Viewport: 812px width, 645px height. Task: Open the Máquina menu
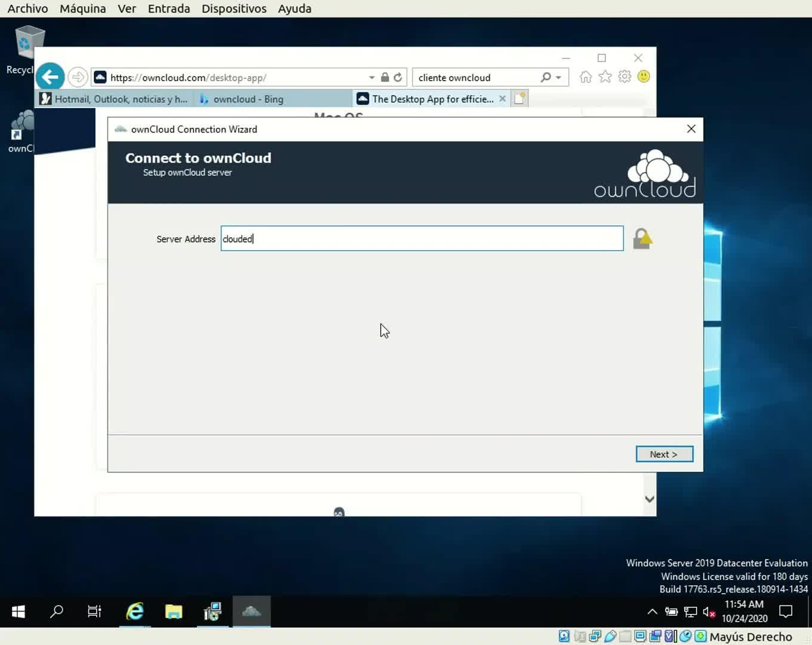tap(82, 8)
